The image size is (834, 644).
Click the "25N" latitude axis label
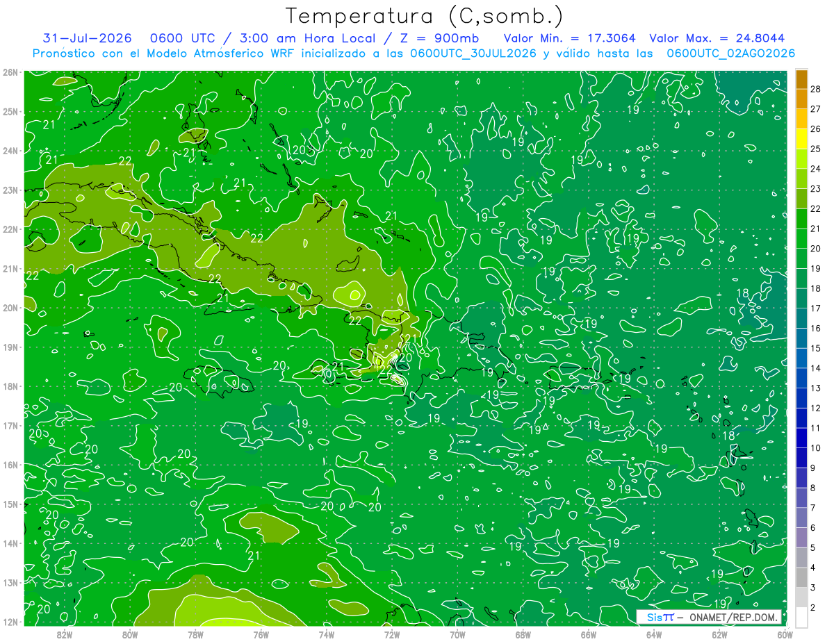10,111
